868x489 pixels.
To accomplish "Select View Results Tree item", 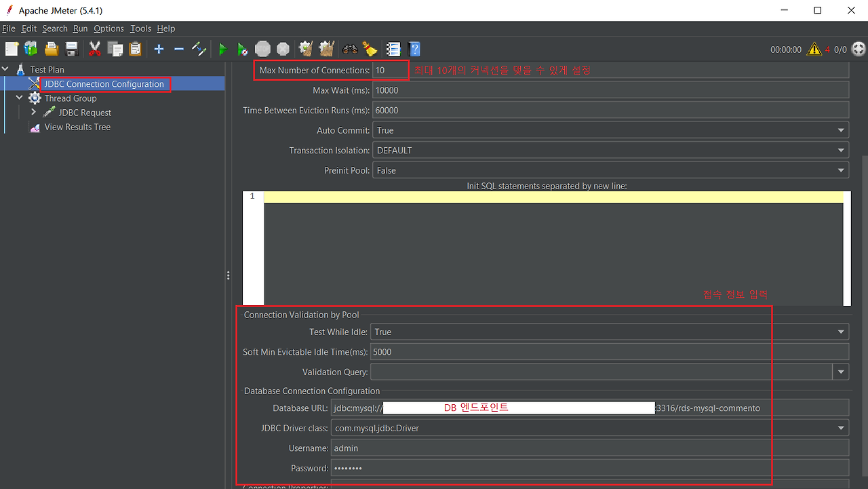I will coord(77,127).
